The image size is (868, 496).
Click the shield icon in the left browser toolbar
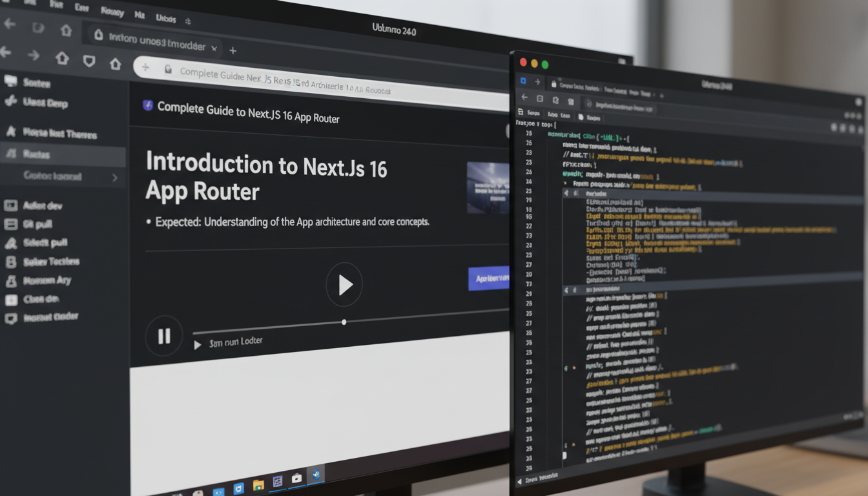pyautogui.click(x=89, y=61)
